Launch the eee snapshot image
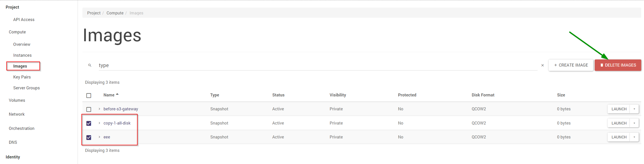 [x=619, y=137]
